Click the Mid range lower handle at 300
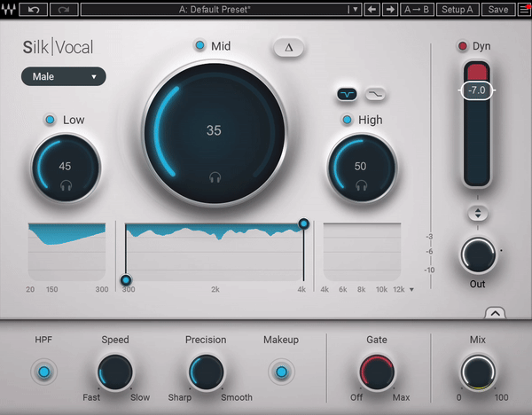The width and height of the screenshot is (532, 415). 126,280
